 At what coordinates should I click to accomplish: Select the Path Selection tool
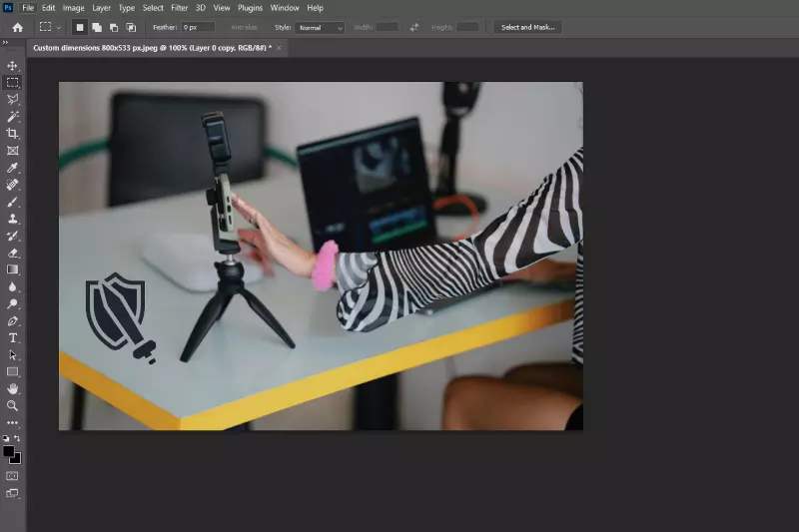(x=12, y=355)
